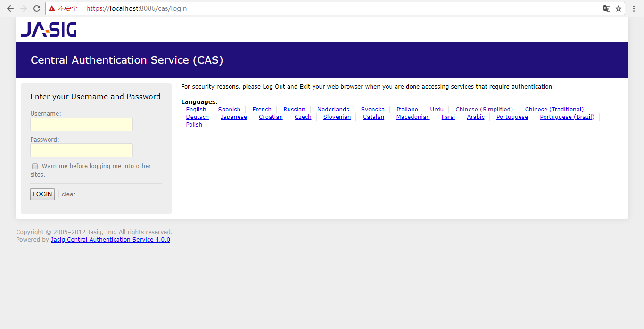Switch language to Czech
The width and height of the screenshot is (644, 329).
point(303,117)
